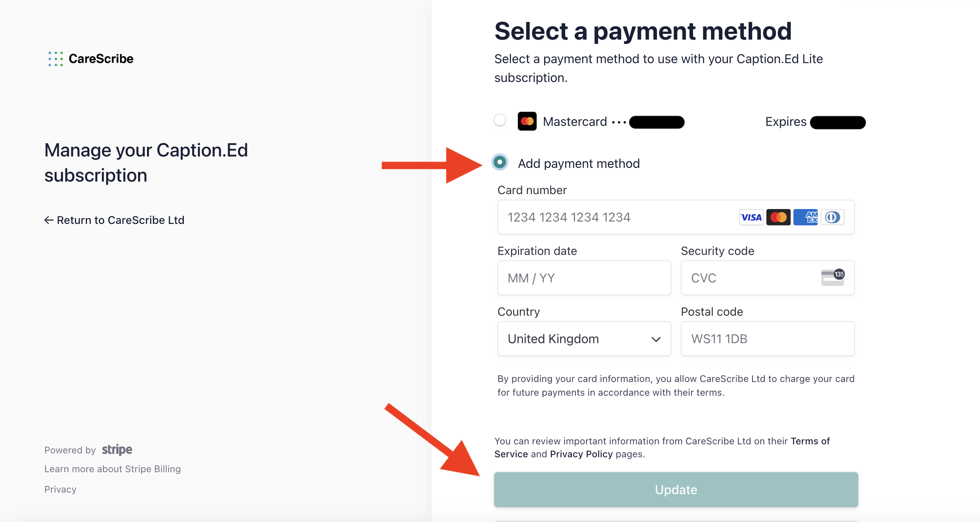Open Learn more about Stripe Billing
Image resolution: width=980 pixels, height=522 pixels.
pos(113,469)
